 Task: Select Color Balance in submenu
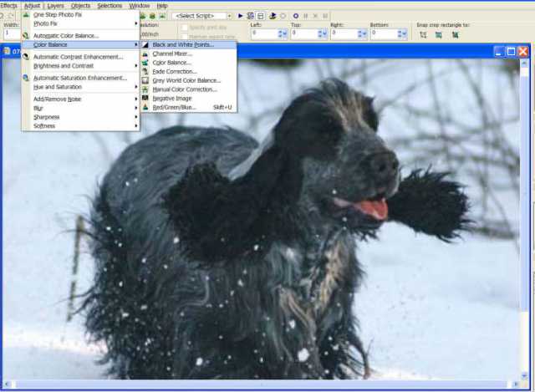[188, 63]
